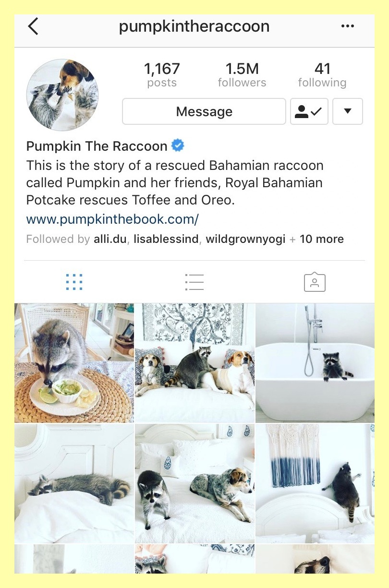Tap the verified blue badge icon
This screenshot has height=588, width=389.
point(178,145)
